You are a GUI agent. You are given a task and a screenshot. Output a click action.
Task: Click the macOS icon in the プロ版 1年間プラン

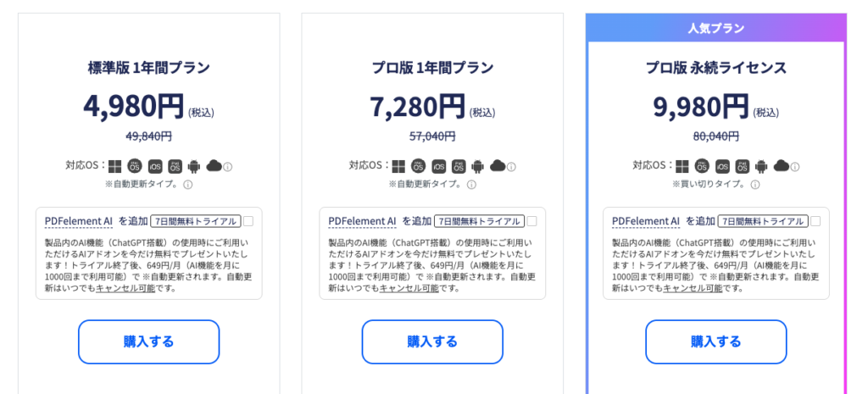pos(418,165)
